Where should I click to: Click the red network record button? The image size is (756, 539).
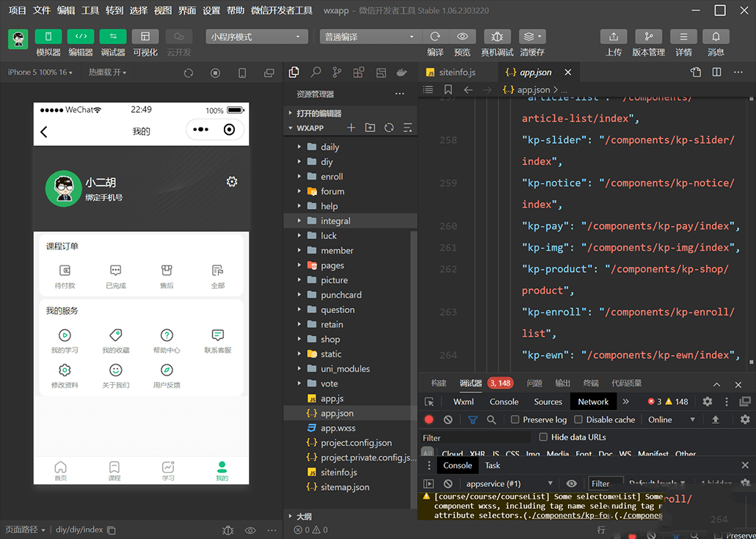point(429,419)
